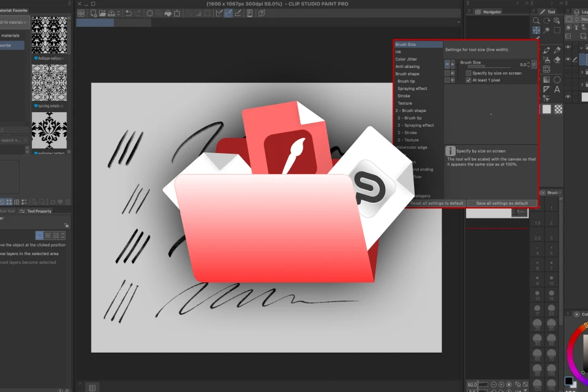This screenshot has height=392, width=588.
Task: Open the smartphone connection icon
Action: click(249, 13)
